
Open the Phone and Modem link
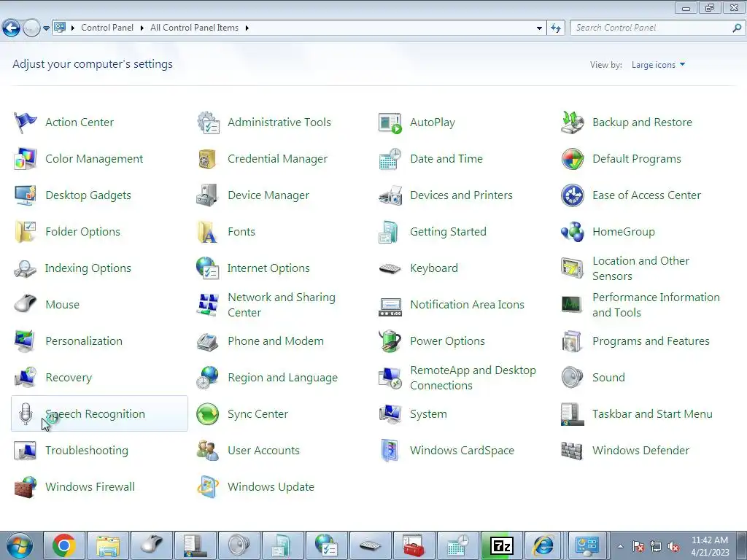tap(275, 341)
